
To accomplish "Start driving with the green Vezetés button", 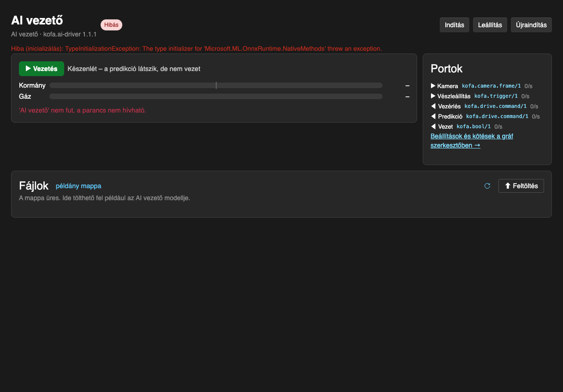I will tap(42, 69).
